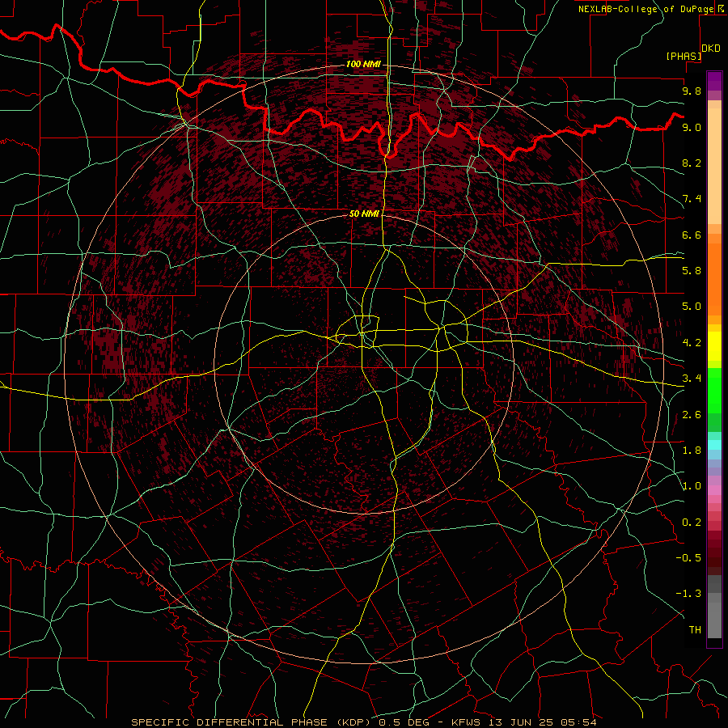Viewport: 728px width, 728px height.
Task: Select the 0.2 value on the color scale
Action: pyautogui.click(x=692, y=522)
